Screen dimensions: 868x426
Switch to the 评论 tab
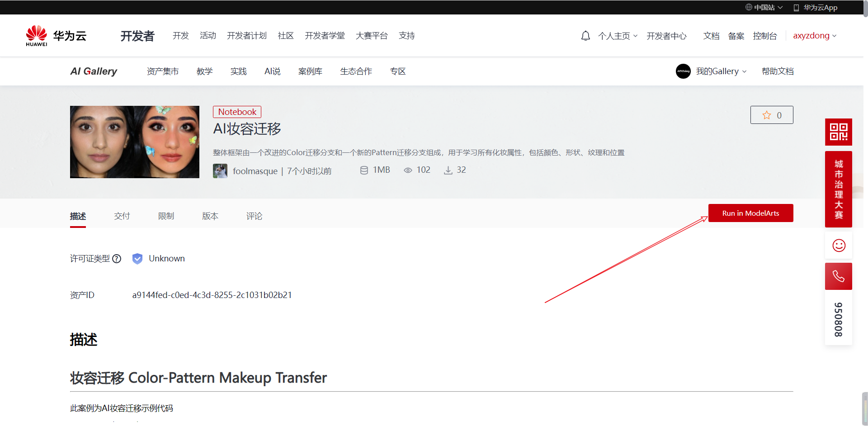[x=254, y=216]
